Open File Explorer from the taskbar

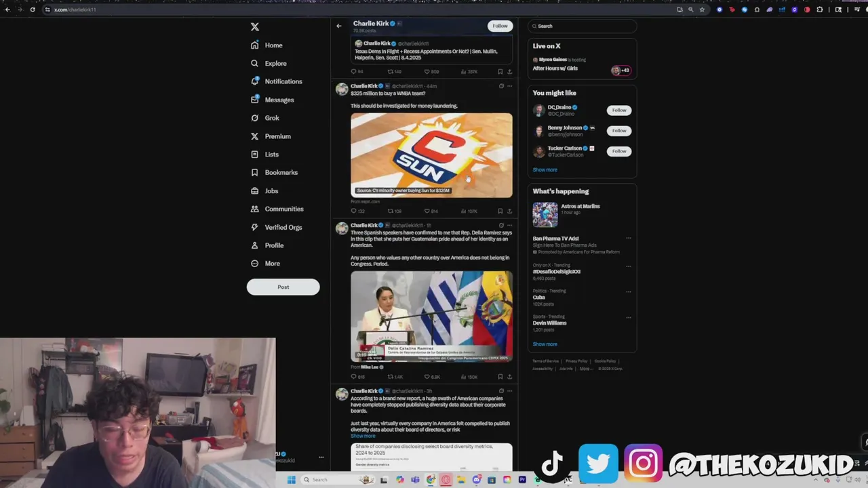[x=460, y=480]
